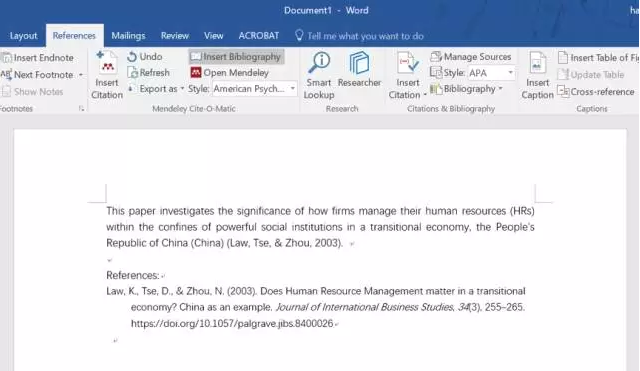The image size is (640, 371).
Task: Click Cross-reference in Captions group
Action: (x=596, y=92)
